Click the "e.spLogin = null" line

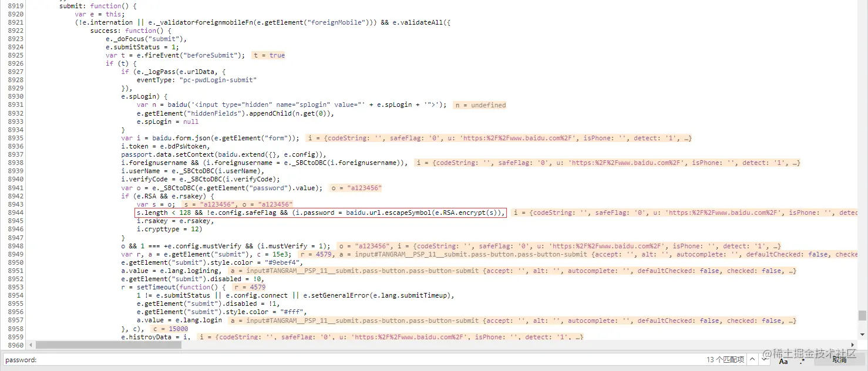point(167,122)
